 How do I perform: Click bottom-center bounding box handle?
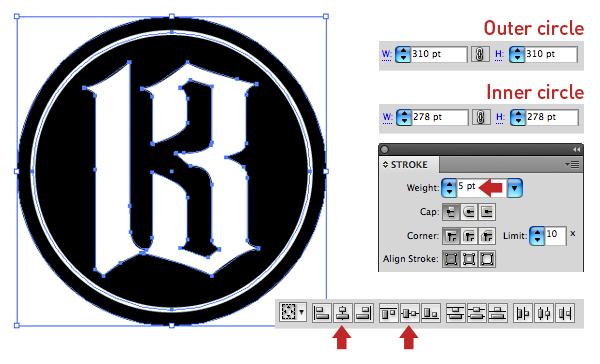[172, 325]
